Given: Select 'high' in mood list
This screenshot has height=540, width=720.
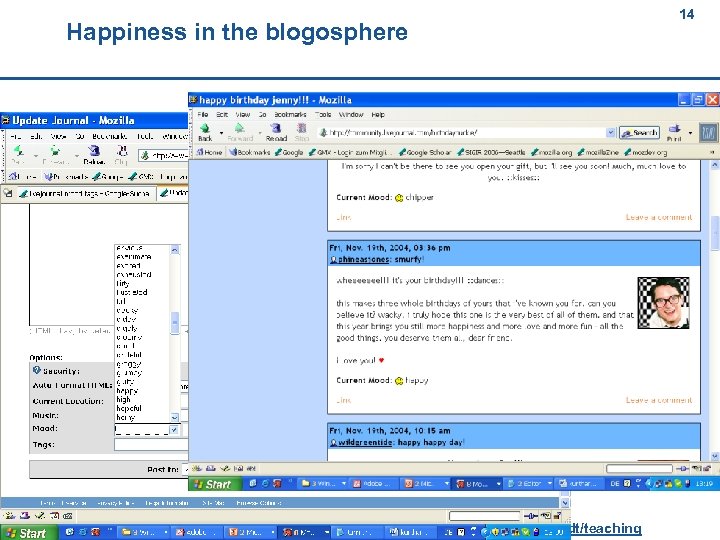Looking at the screenshot, I should coord(123,399).
